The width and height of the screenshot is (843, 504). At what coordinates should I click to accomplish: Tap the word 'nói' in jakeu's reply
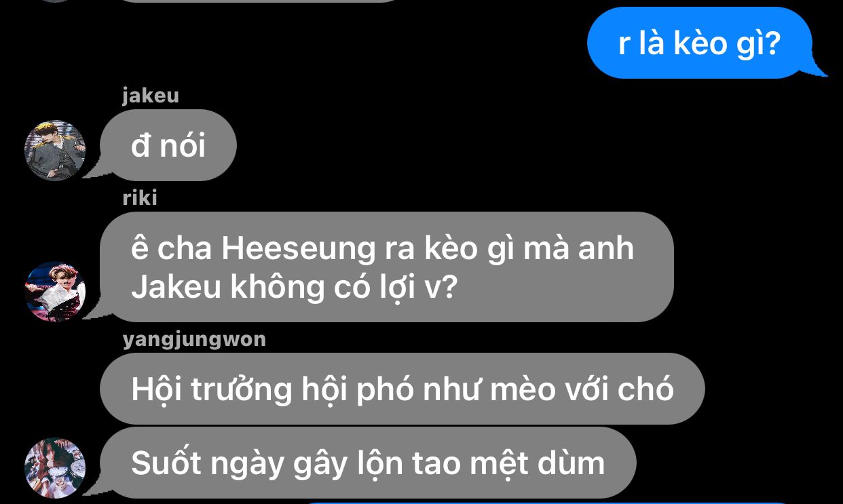pyautogui.click(x=183, y=147)
